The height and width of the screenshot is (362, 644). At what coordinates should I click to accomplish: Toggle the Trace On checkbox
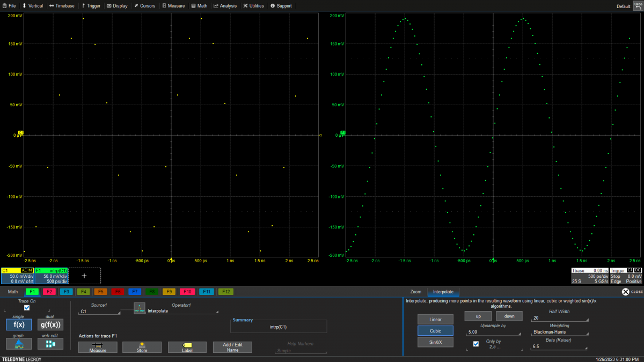click(x=27, y=308)
